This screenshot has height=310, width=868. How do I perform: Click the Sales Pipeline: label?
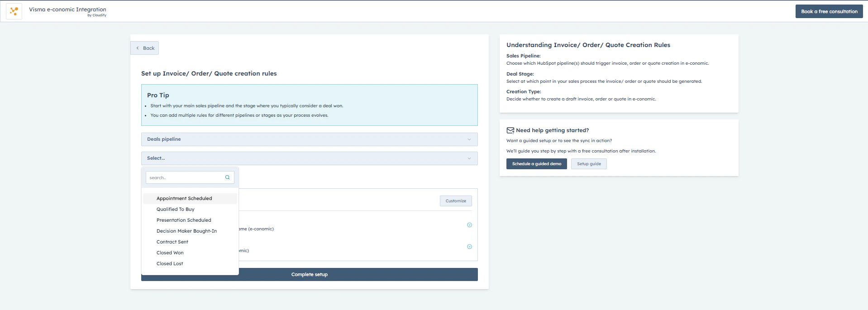tap(523, 56)
